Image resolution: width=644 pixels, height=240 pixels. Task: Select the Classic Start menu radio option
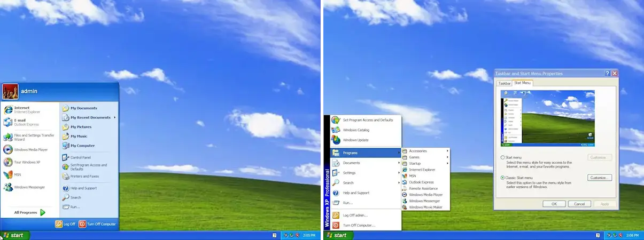503,178
